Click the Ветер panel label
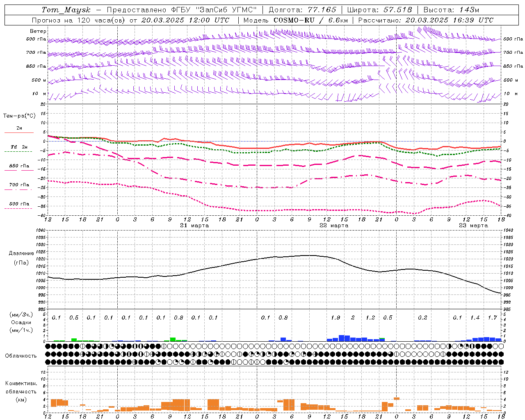The height and width of the screenshot is (420, 525). coord(38,31)
